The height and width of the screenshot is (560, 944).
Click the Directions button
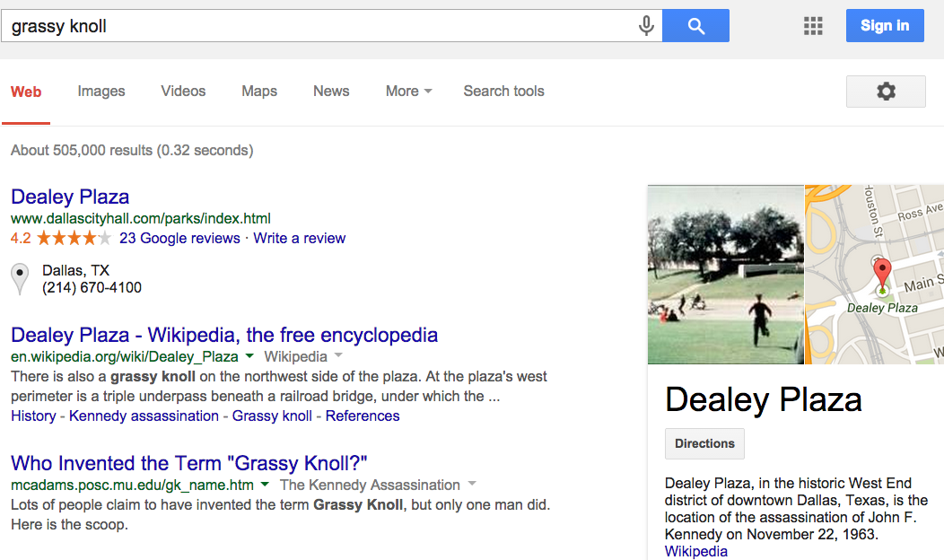(x=704, y=444)
